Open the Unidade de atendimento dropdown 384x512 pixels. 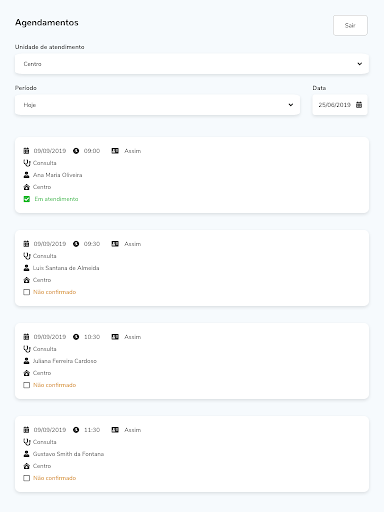tap(192, 64)
